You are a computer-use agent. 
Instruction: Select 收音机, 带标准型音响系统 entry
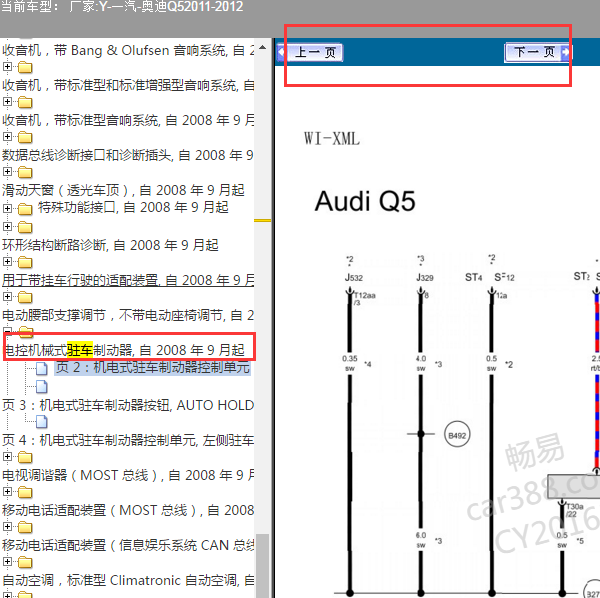128,121
